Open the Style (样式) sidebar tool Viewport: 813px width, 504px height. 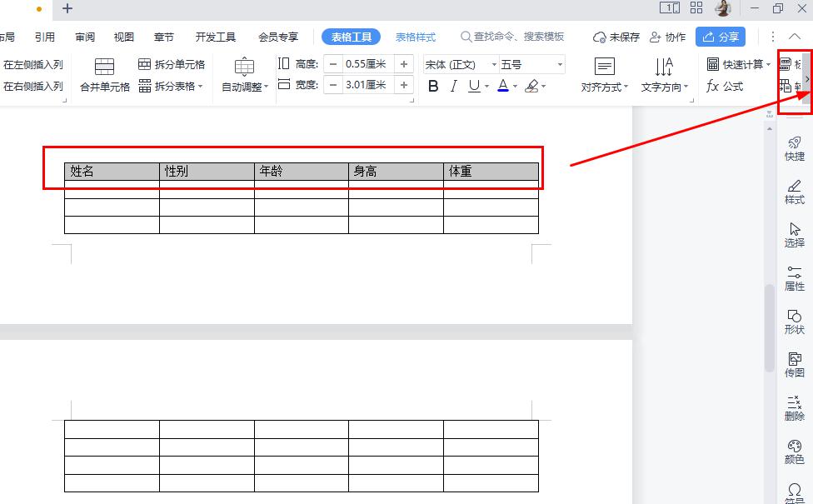(795, 192)
